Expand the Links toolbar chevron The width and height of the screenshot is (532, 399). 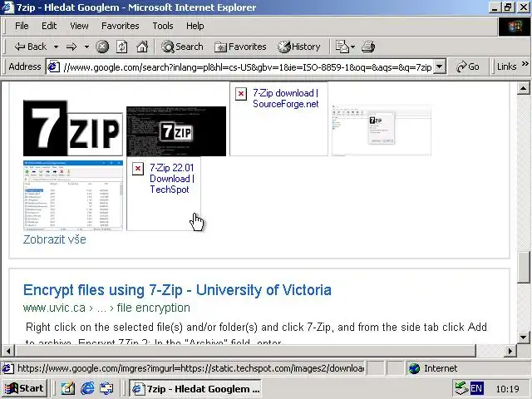click(x=525, y=64)
